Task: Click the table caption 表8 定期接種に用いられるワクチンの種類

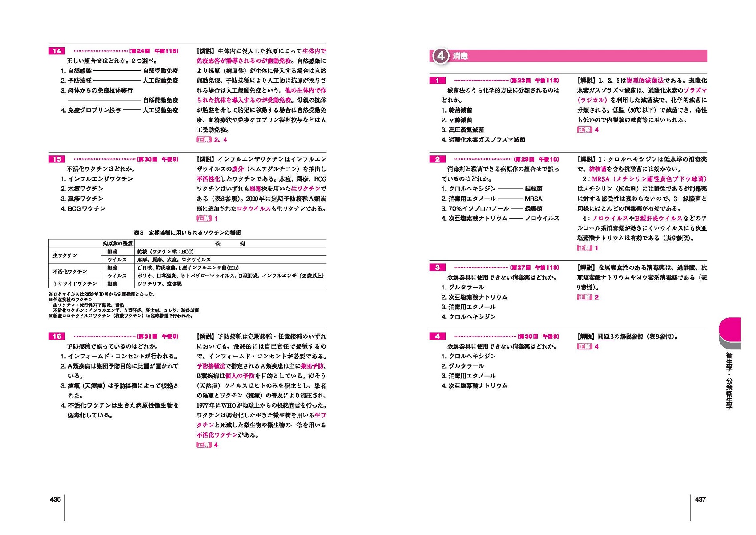Action: coord(187,232)
